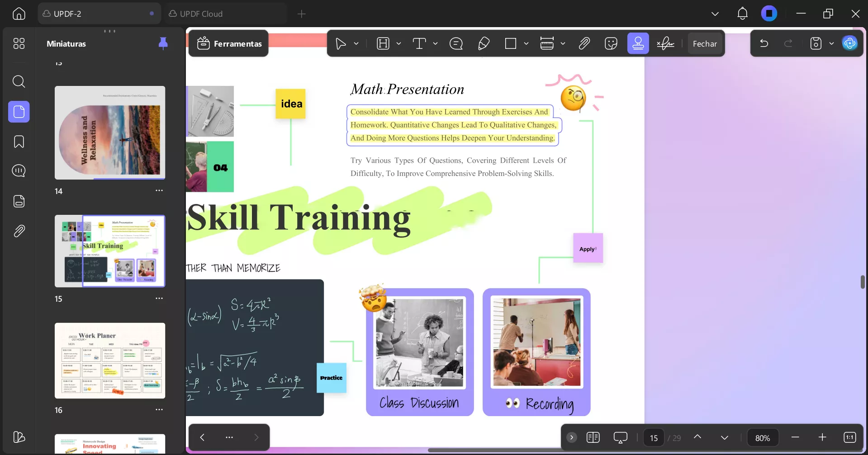868x455 pixels.
Task: Open the navigation more options ellipsis
Action: click(x=229, y=437)
